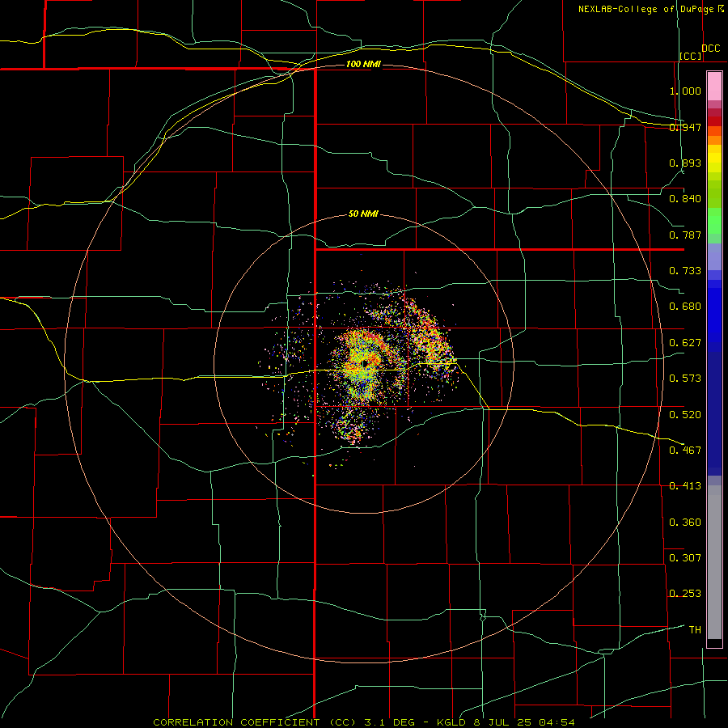This screenshot has height=728, width=728.
Task: Click the 0.680 legend value
Action: [x=685, y=307]
